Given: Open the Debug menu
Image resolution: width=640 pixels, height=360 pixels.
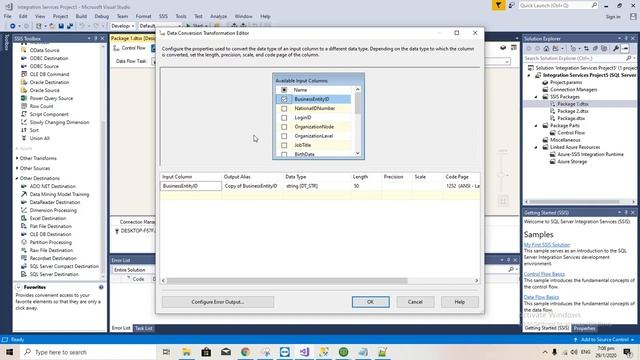Looking at the screenshot, I should coord(102,16).
